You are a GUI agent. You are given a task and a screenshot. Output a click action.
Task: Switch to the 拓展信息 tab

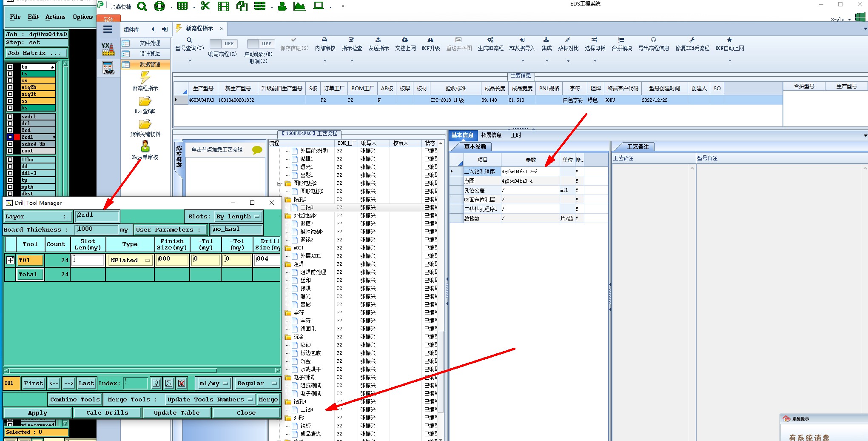(x=491, y=135)
